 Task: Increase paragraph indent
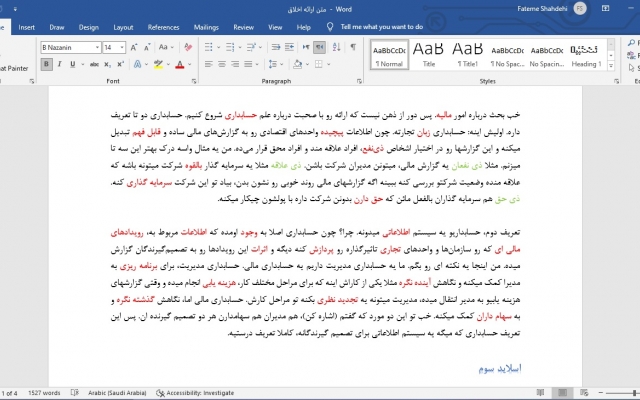click(289, 47)
